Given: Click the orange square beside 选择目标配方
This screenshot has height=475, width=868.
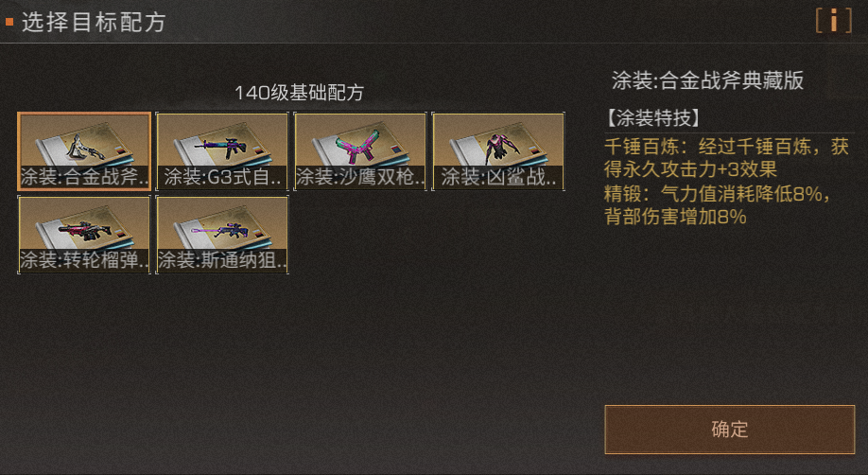Looking at the screenshot, I should (x=9, y=22).
